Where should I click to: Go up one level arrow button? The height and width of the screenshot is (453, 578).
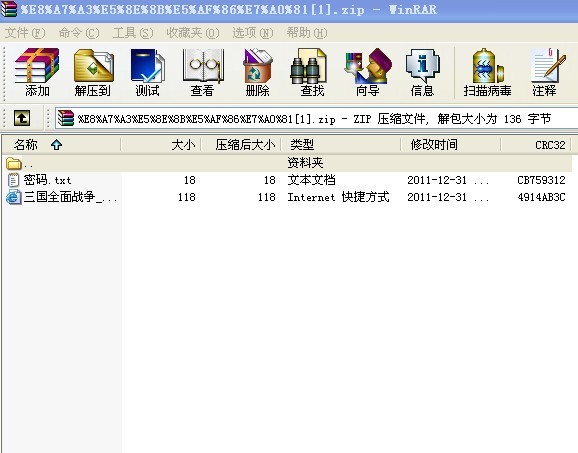click(x=22, y=118)
